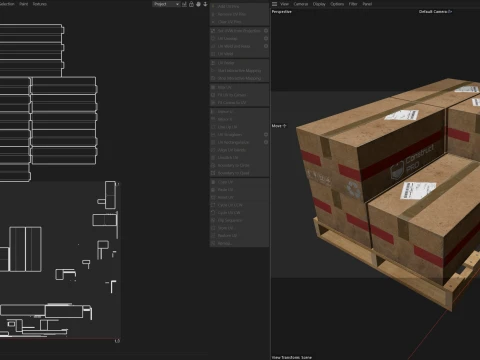Viewport: 480px width, 360px height.
Task: Choose Paste UV
Action: [239, 189]
